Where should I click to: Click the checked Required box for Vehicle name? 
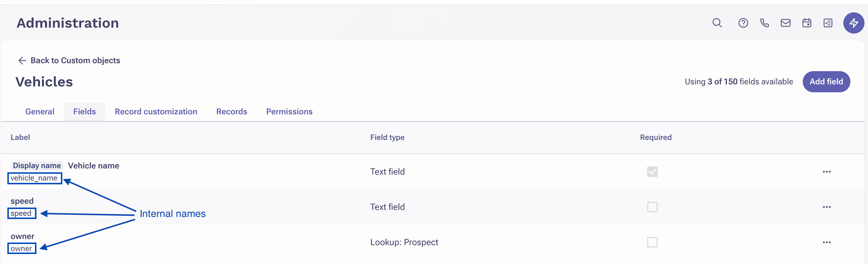click(x=652, y=172)
